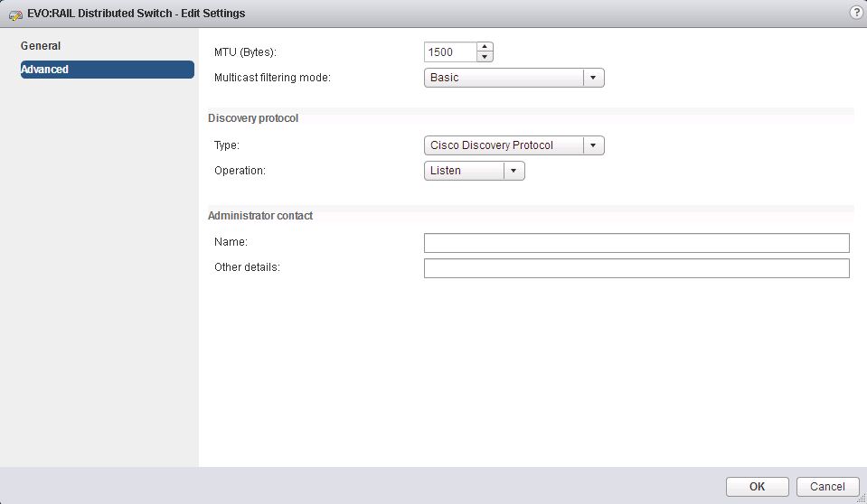Click the help question mark icon

tap(855, 13)
